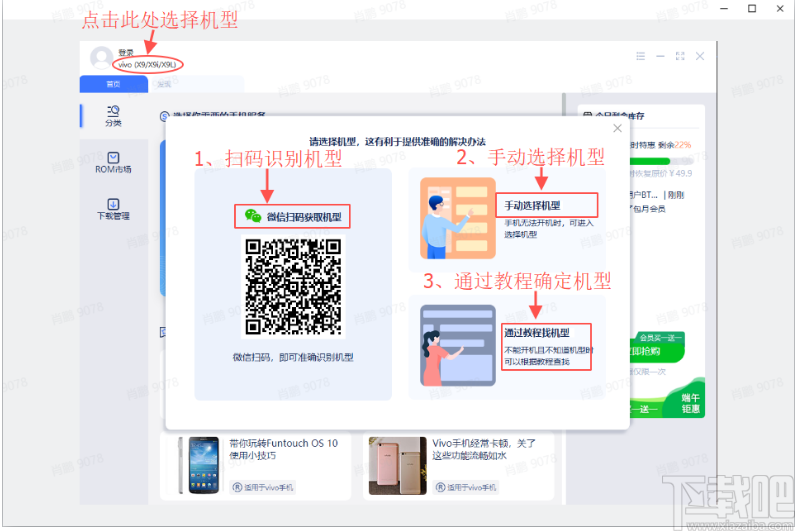Click 适用于vivo手机 tag under Vivo卡顿 article

[466, 487]
